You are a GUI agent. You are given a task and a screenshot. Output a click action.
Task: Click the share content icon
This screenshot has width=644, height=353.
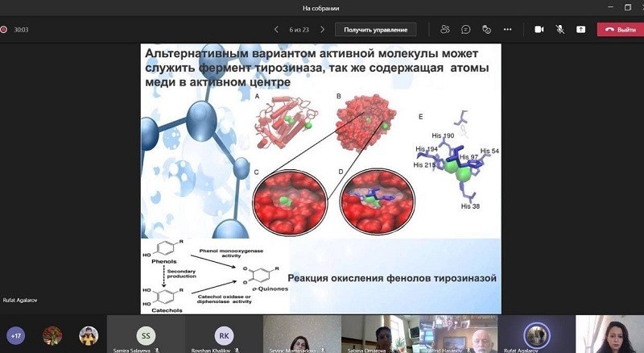[580, 29]
